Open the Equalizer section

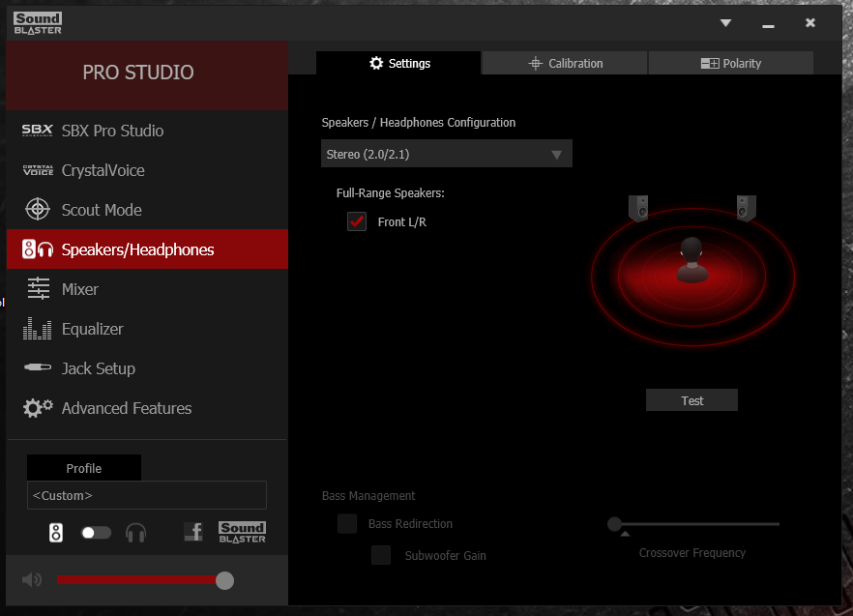tap(147, 329)
